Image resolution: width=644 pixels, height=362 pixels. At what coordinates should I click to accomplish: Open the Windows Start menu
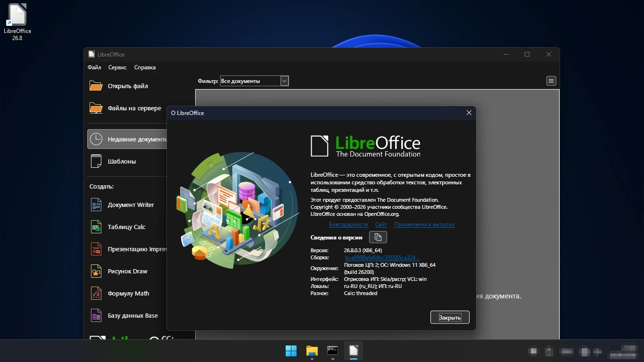291,351
